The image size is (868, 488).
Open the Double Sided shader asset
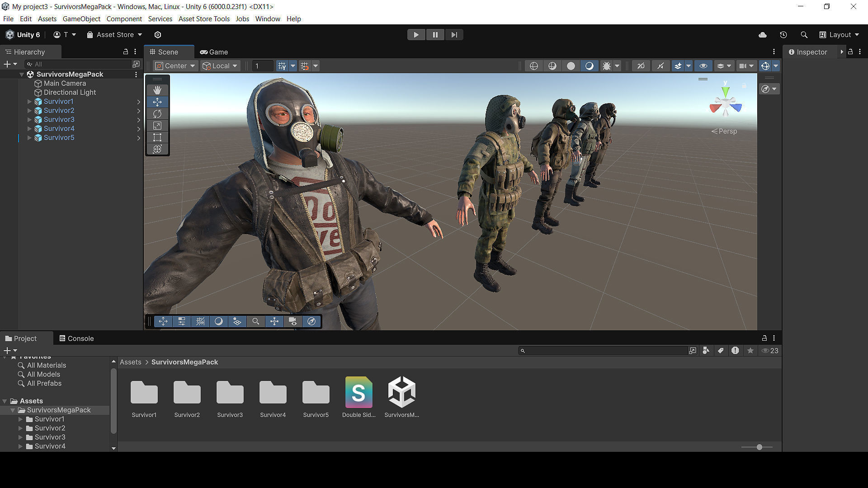click(359, 397)
